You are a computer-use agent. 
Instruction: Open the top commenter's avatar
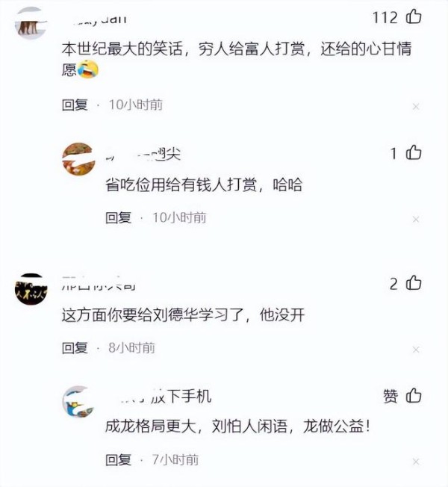click(31, 23)
